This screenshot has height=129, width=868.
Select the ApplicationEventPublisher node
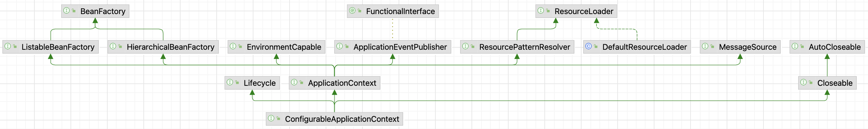coord(393,47)
